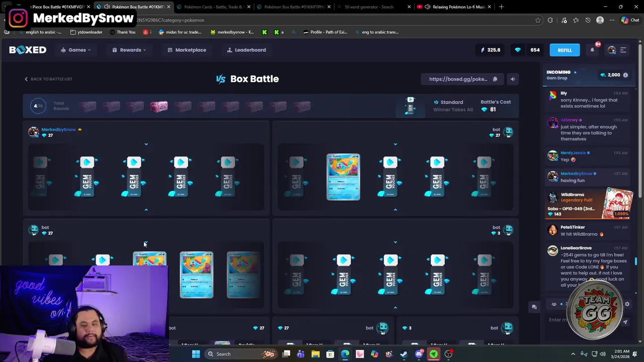Open browser profile account icon
The image size is (644, 362).
600,20
